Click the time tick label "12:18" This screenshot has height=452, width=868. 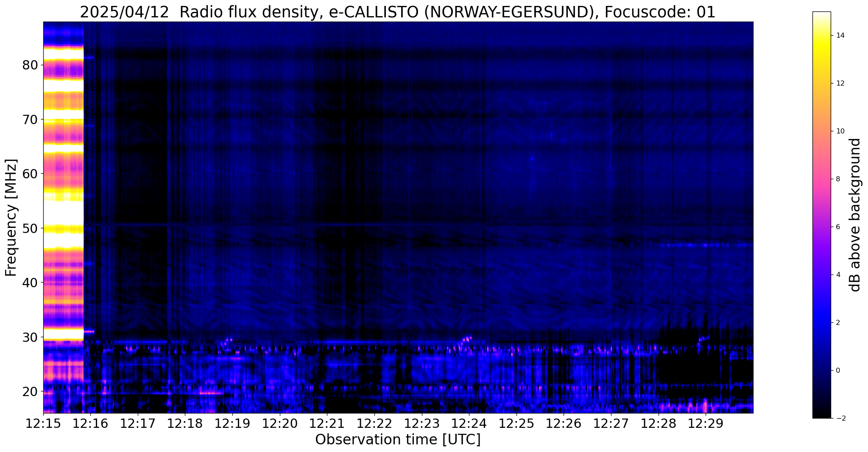[x=185, y=424]
